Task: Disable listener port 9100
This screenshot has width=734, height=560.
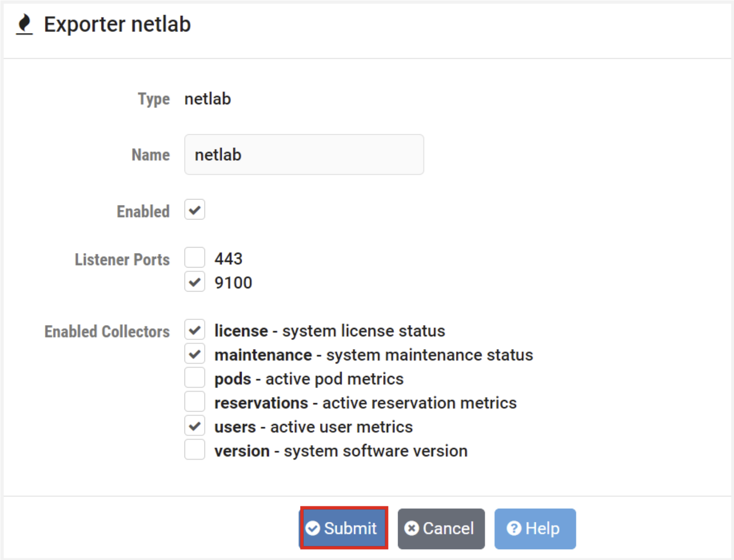Action: tap(194, 282)
